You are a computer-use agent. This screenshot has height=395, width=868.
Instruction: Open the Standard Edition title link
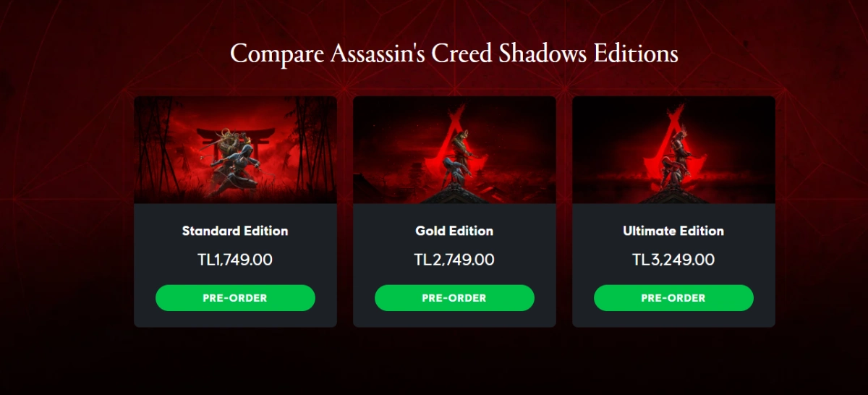235,232
